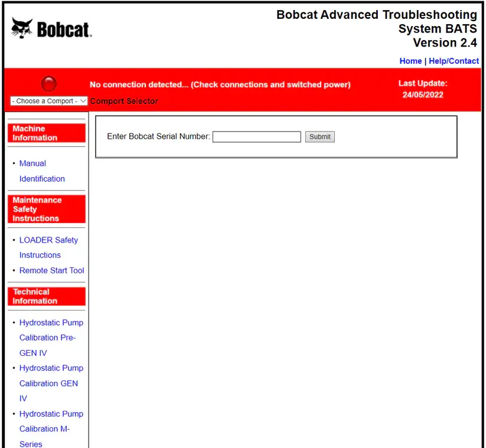This screenshot has height=448, width=486.
Task: Open Hydrostatic Pump Calibration GEN IV
Action: 51,383
